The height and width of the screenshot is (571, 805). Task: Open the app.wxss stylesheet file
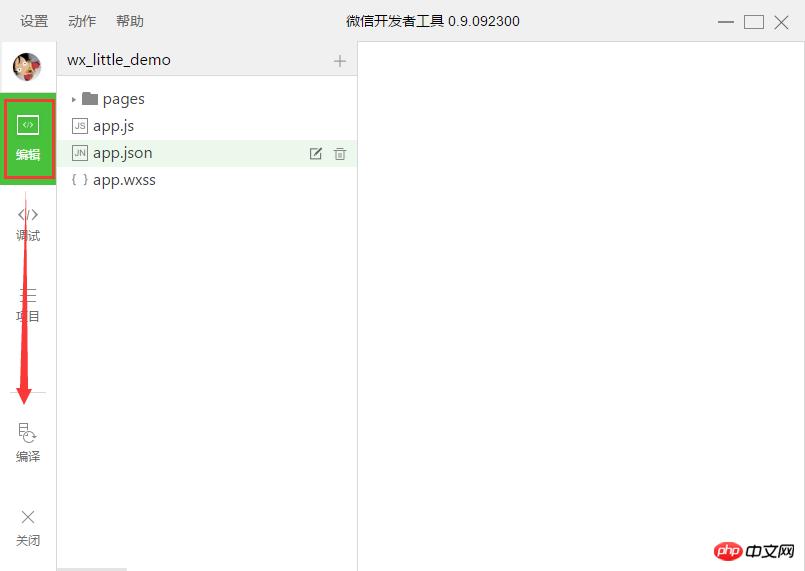[x=124, y=180]
